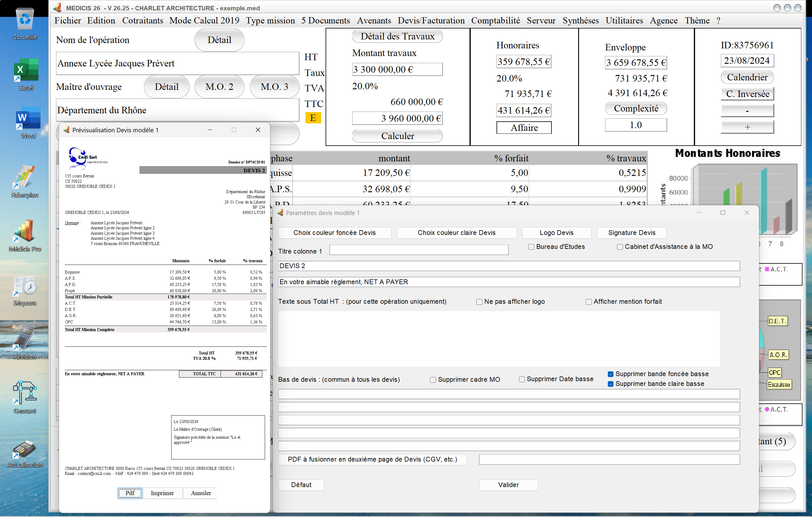This screenshot has height=517, width=812.
Task: Enable Cabinet d'Assistance à la MO checkbox
Action: [x=620, y=247]
